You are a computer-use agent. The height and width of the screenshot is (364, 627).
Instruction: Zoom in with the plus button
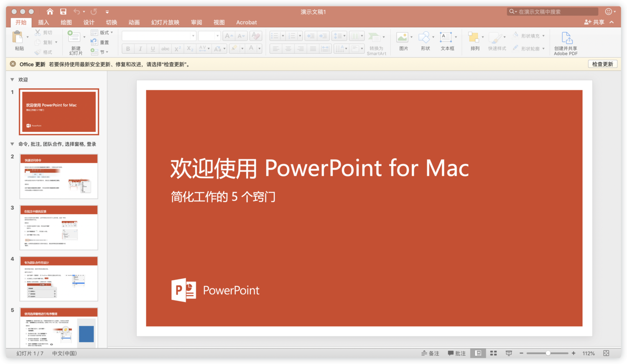(x=573, y=353)
